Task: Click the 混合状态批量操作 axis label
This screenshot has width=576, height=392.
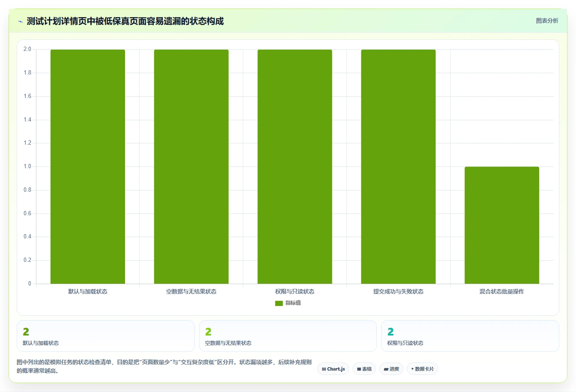Action: point(502,291)
